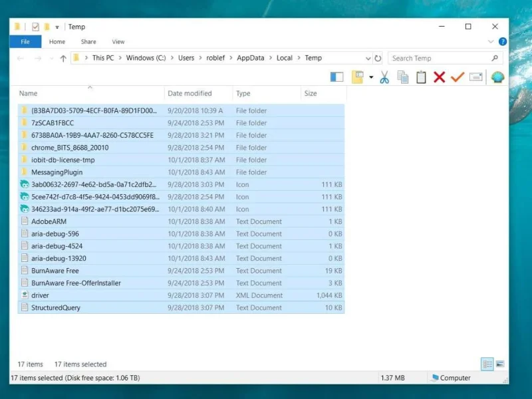Click the Properties checkbox icon in title bar
This screenshot has width=532, height=399.
pyautogui.click(x=35, y=27)
